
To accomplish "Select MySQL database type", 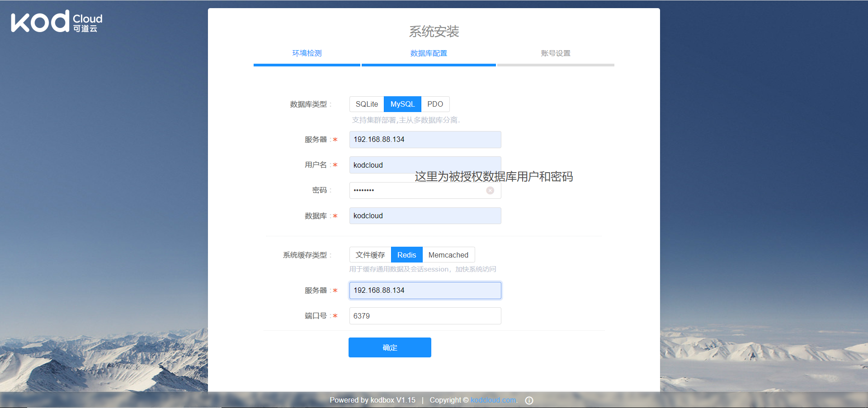I will click(402, 104).
